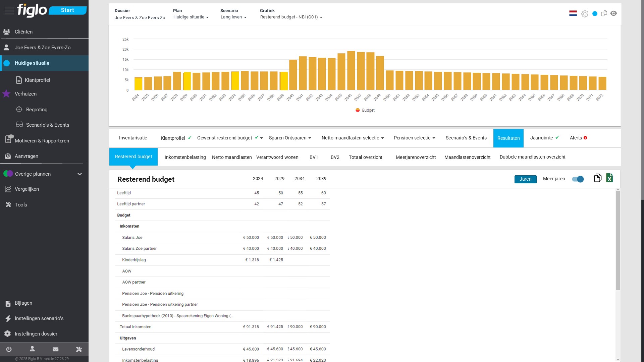Click the user profile icon in bottom bar

[32, 349]
